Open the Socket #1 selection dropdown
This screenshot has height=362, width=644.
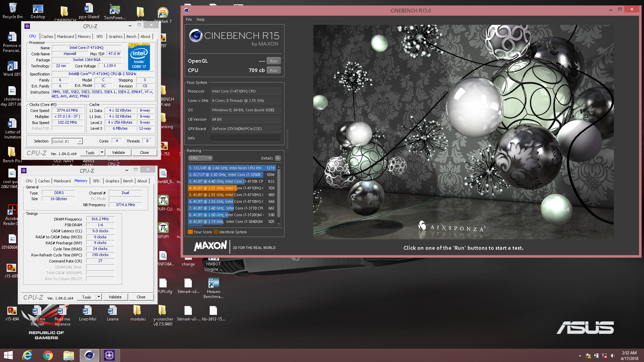coord(67,141)
